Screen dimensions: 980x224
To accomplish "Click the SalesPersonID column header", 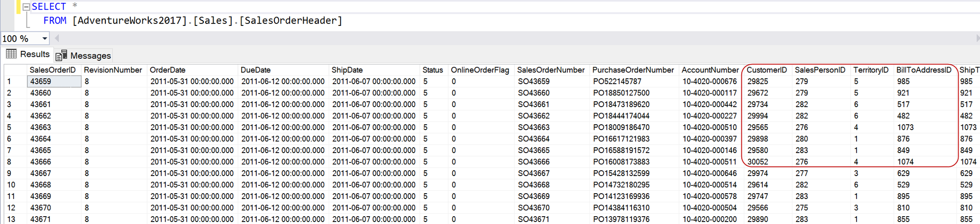I will [x=820, y=70].
